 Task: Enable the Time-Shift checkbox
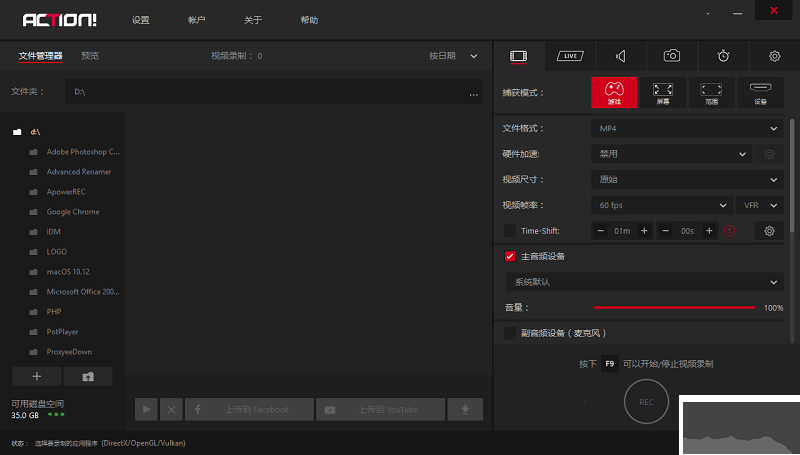510,231
